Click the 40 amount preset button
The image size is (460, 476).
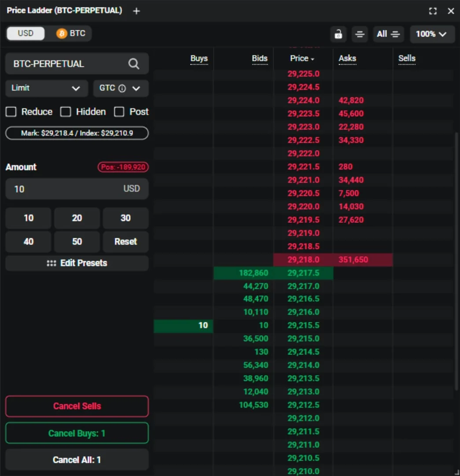tap(29, 242)
